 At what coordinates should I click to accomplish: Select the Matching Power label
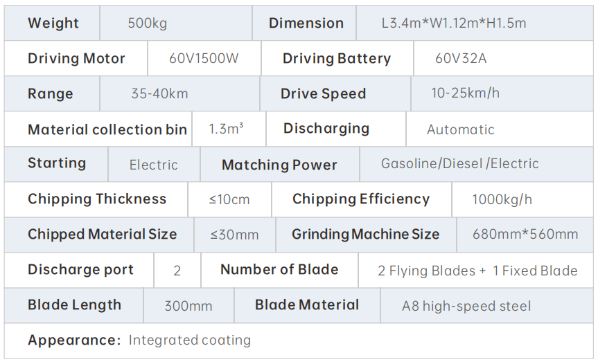pyautogui.click(x=279, y=165)
